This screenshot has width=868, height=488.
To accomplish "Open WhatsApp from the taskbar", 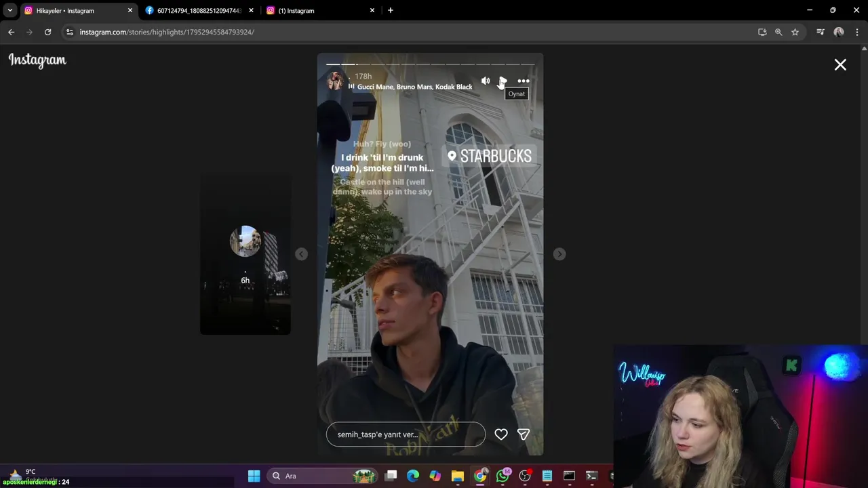I will 502,476.
